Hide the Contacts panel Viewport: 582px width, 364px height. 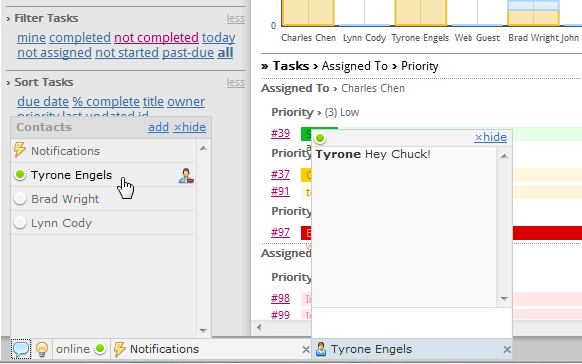coord(190,127)
